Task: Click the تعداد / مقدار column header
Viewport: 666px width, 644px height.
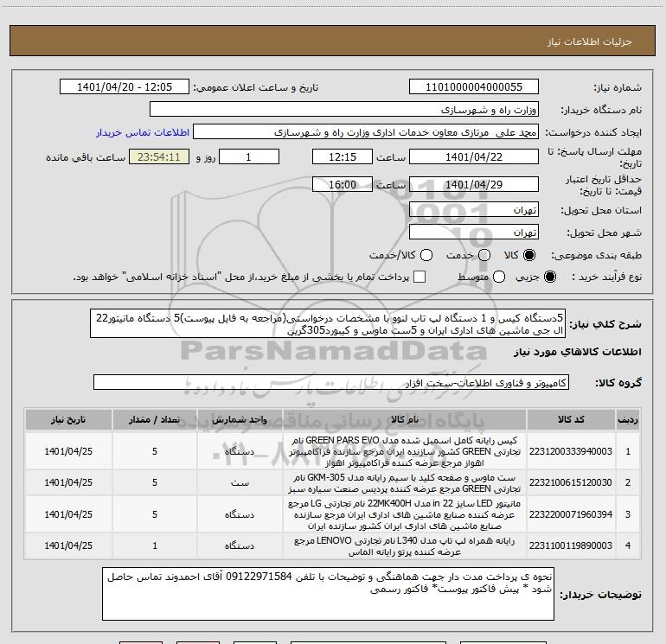Action: (x=155, y=419)
